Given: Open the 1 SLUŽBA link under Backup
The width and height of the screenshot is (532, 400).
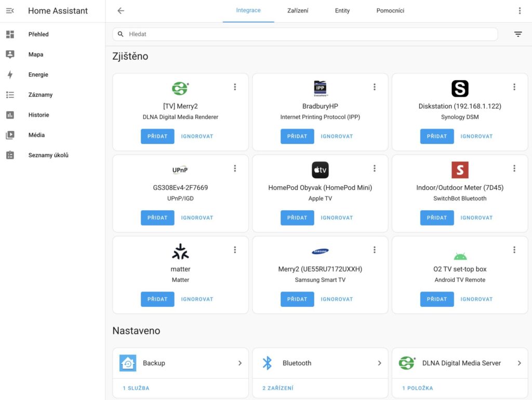Looking at the screenshot, I should pyautogui.click(x=136, y=388).
